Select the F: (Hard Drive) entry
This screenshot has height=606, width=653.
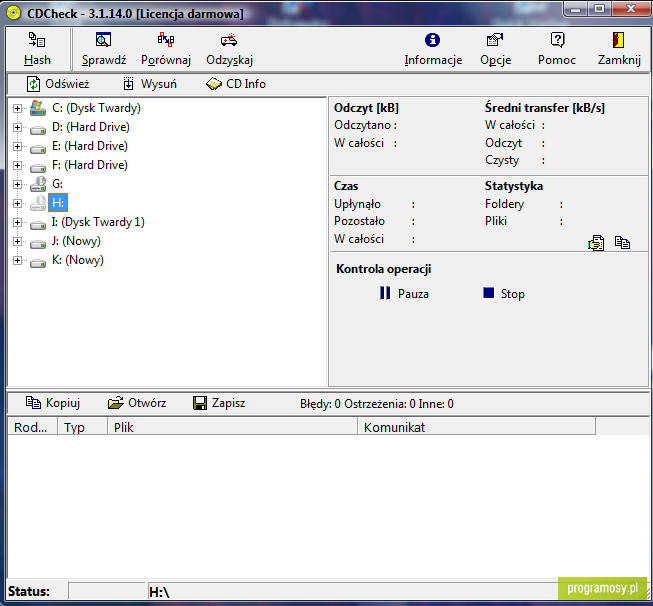click(x=90, y=165)
